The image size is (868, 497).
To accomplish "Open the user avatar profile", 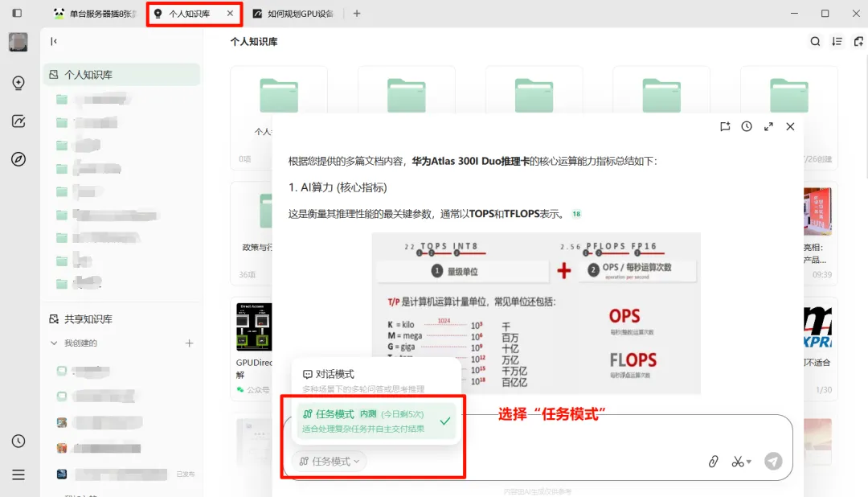I will point(18,42).
